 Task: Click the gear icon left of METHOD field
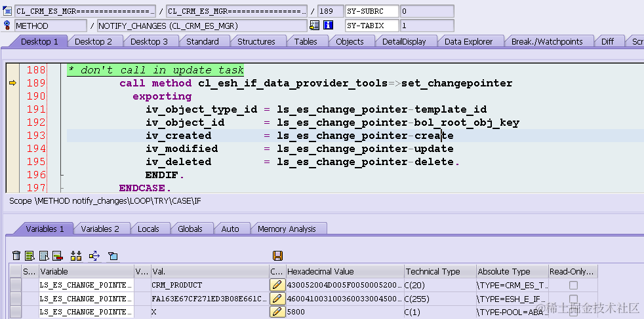[x=7, y=26]
